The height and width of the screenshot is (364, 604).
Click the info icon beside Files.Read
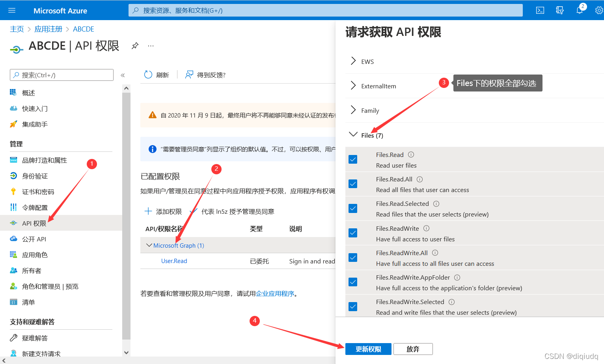coord(411,155)
